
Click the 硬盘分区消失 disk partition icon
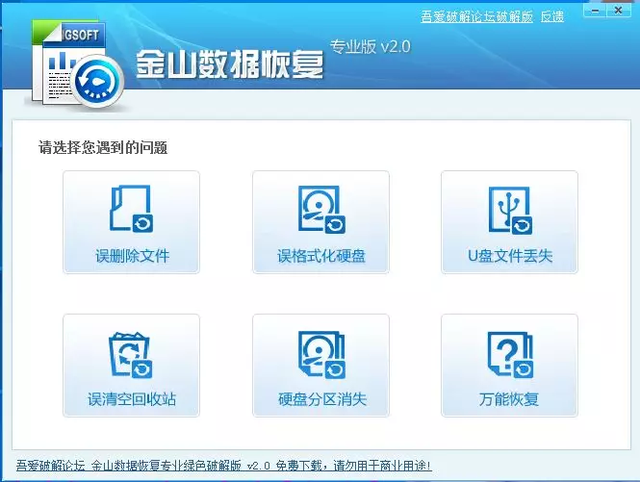point(322,354)
